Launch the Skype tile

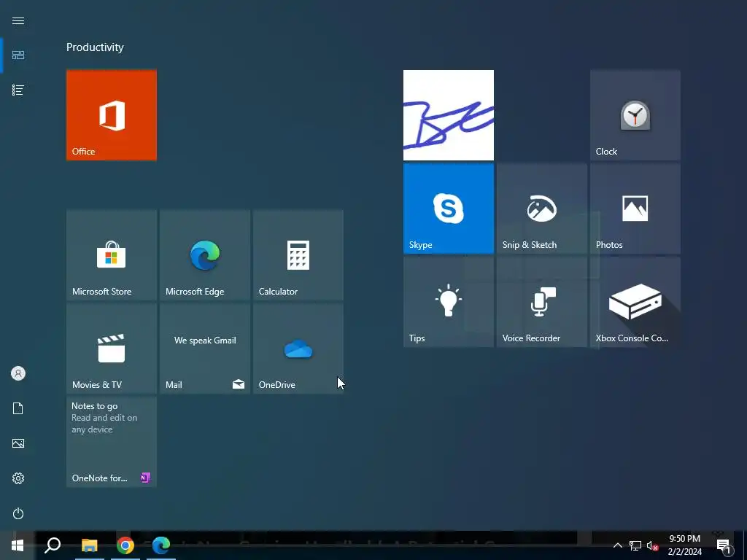[x=449, y=209]
